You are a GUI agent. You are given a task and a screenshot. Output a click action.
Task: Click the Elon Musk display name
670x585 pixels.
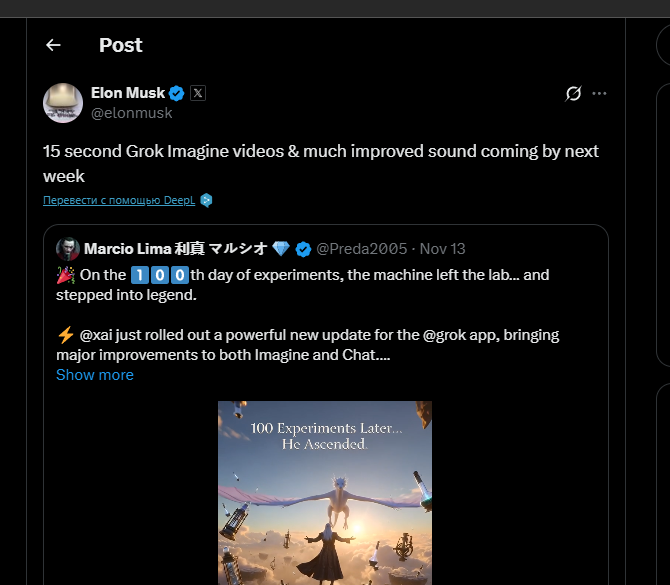click(128, 93)
